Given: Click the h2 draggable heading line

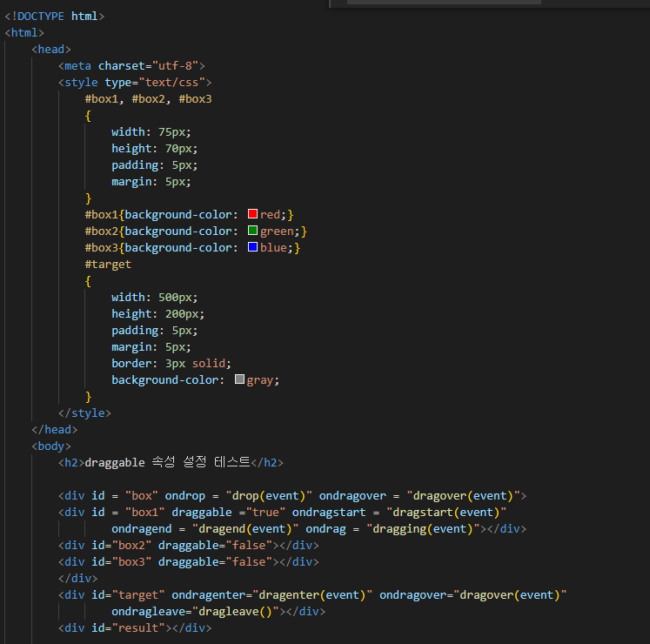Looking at the screenshot, I should coord(171,462).
